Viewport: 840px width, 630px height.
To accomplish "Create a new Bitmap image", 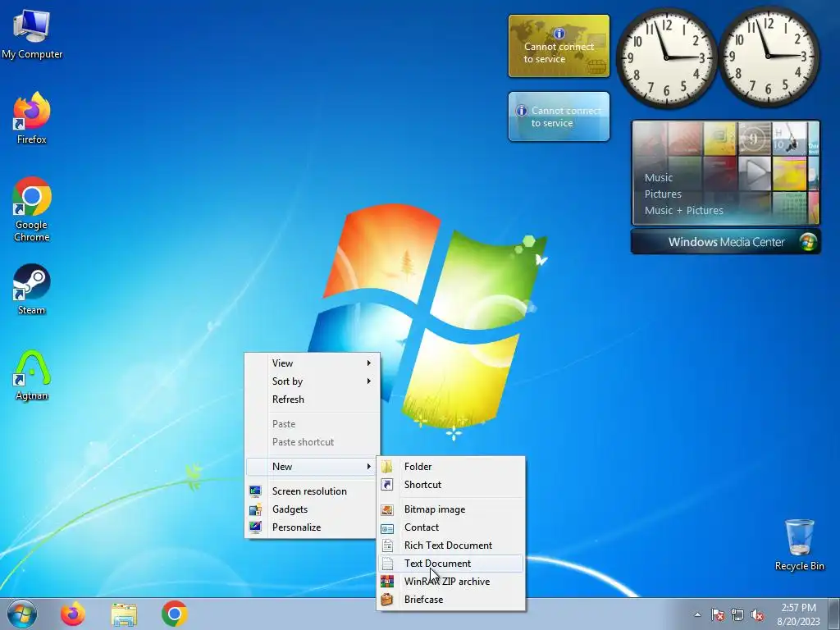I will click(x=450, y=509).
